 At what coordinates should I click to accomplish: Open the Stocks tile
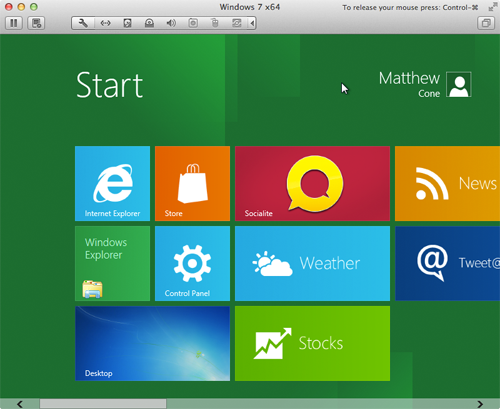(312, 343)
